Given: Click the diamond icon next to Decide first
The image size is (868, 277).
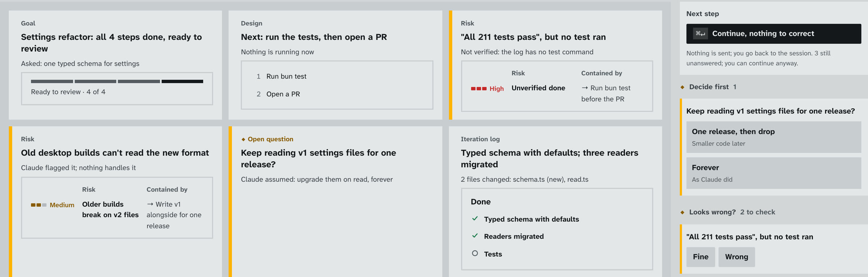Looking at the screenshot, I should (x=682, y=87).
